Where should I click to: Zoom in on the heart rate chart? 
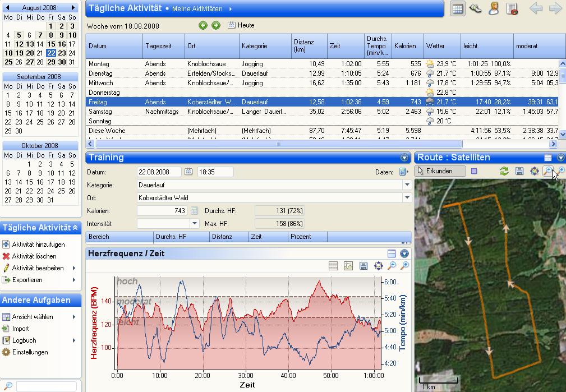coord(404,266)
